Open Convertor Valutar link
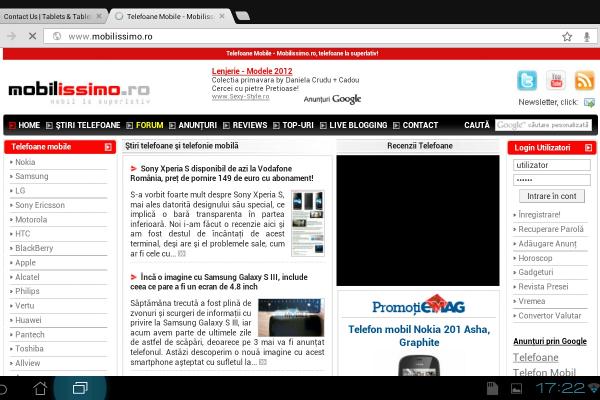600x400 pixels. 549,315
